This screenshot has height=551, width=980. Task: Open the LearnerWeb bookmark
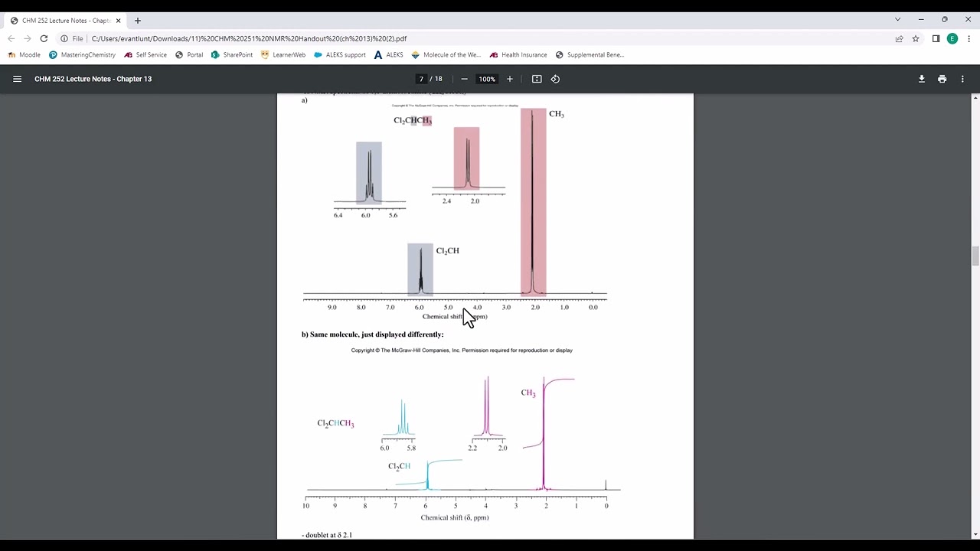pos(283,55)
